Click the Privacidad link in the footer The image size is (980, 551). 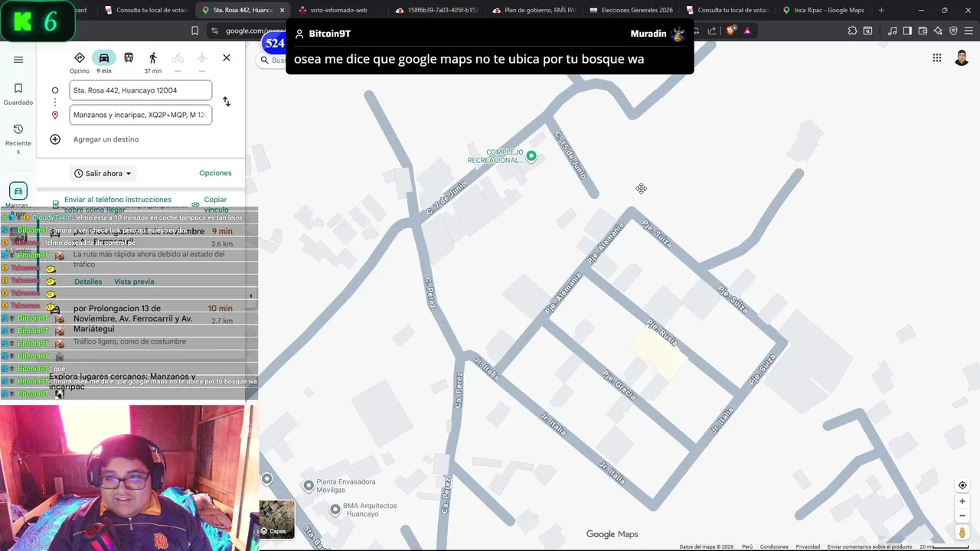click(x=808, y=546)
